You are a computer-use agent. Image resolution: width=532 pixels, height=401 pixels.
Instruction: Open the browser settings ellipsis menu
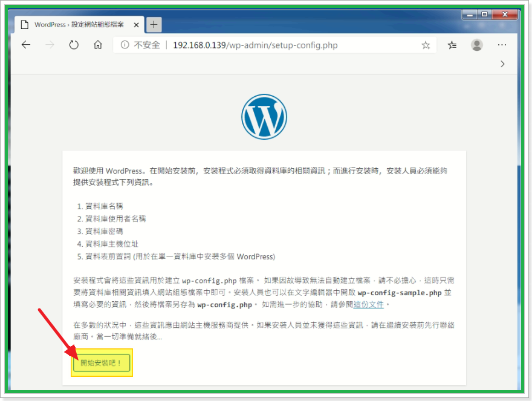click(x=502, y=45)
